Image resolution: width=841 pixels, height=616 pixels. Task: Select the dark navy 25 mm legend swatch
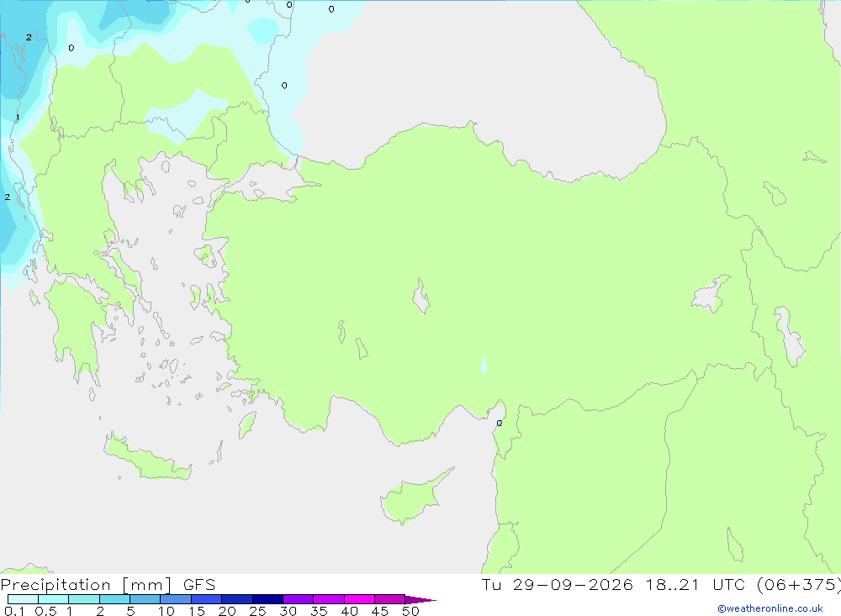267,599
